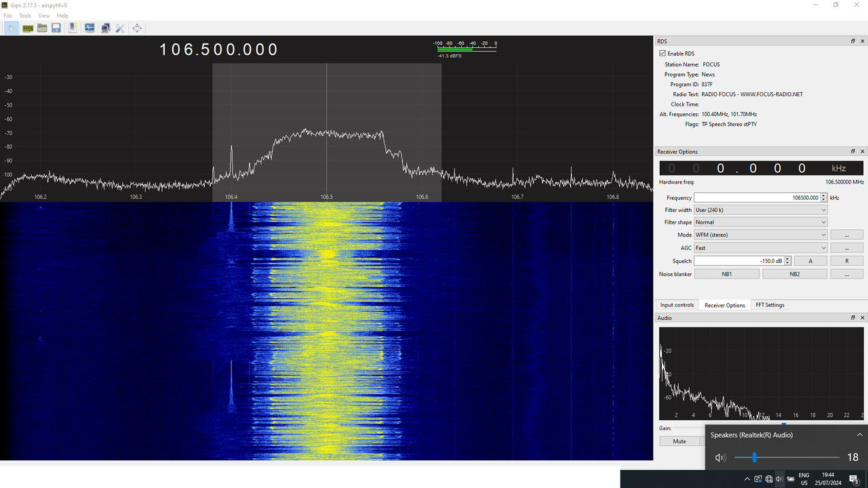Image resolution: width=868 pixels, height=488 pixels.
Task: Switch to the Input controls tab
Action: click(x=677, y=305)
